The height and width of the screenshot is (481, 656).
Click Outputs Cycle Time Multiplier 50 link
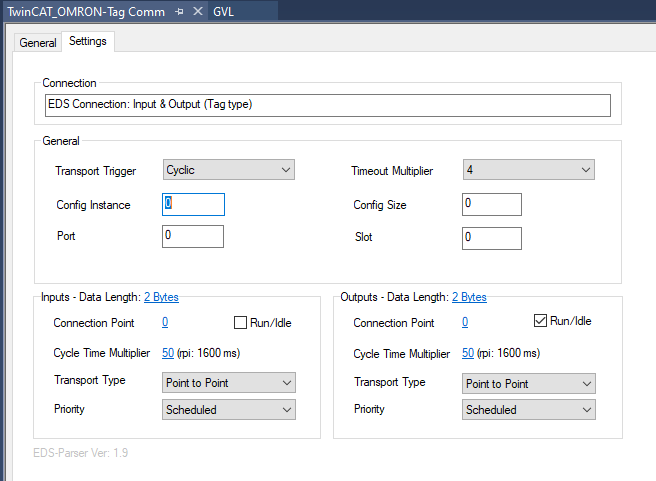pos(468,353)
